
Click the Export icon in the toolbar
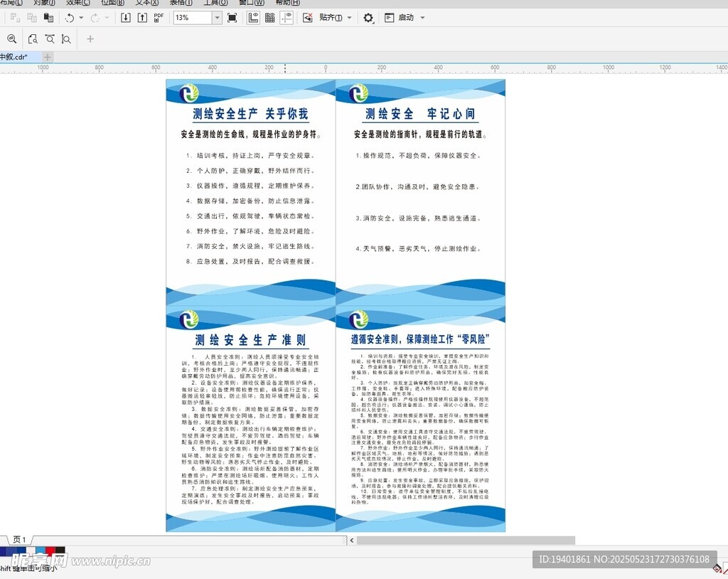click(x=142, y=18)
